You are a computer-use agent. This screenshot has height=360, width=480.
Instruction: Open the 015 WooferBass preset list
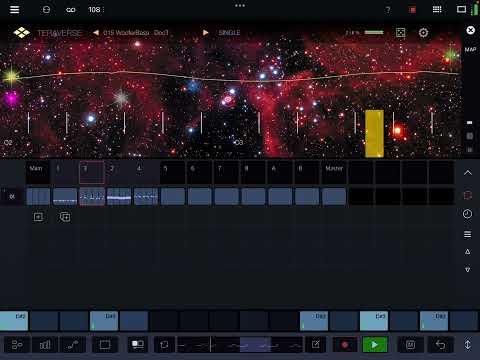[136, 33]
